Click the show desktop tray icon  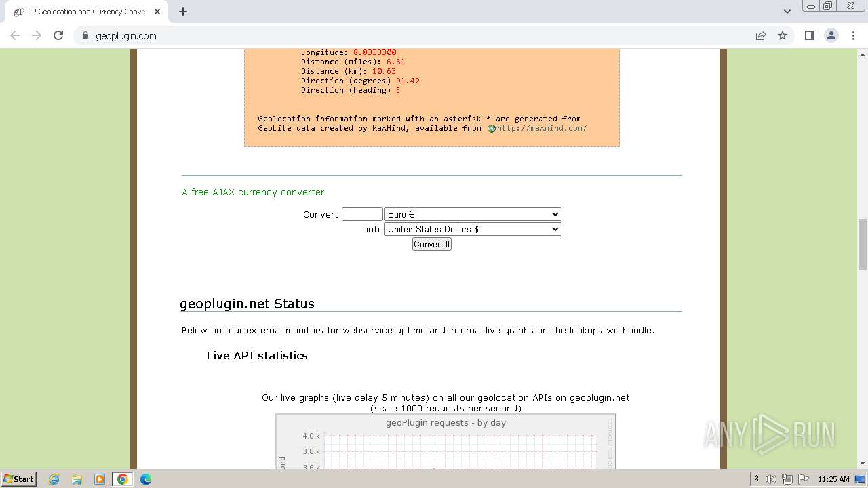(x=860, y=479)
